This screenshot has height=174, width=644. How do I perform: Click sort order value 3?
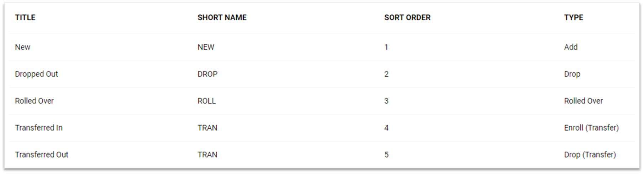[x=386, y=101]
